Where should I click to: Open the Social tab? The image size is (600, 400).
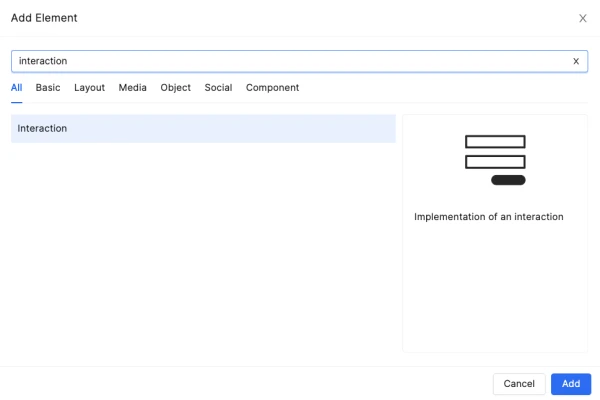point(218,88)
